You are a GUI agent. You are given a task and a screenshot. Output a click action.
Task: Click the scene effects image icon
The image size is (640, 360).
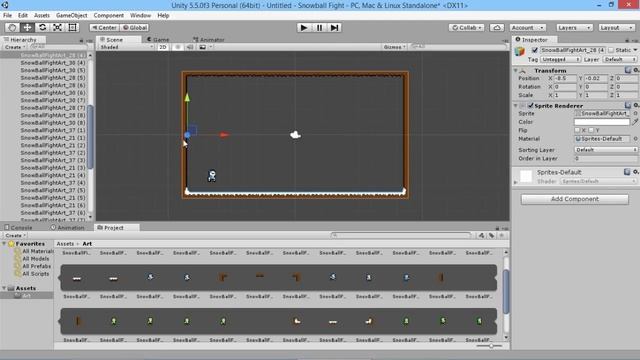(x=202, y=47)
